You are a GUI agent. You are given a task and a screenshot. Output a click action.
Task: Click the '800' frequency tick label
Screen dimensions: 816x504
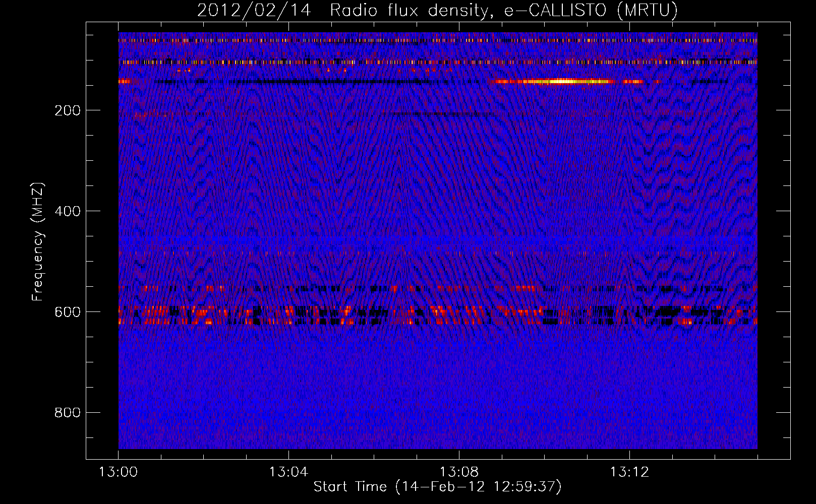(68, 413)
